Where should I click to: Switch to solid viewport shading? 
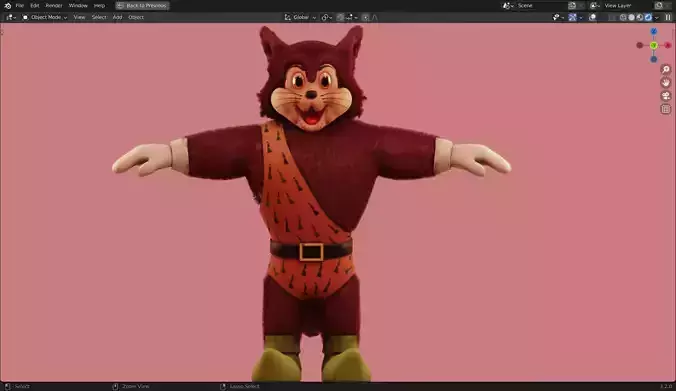point(632,17)
